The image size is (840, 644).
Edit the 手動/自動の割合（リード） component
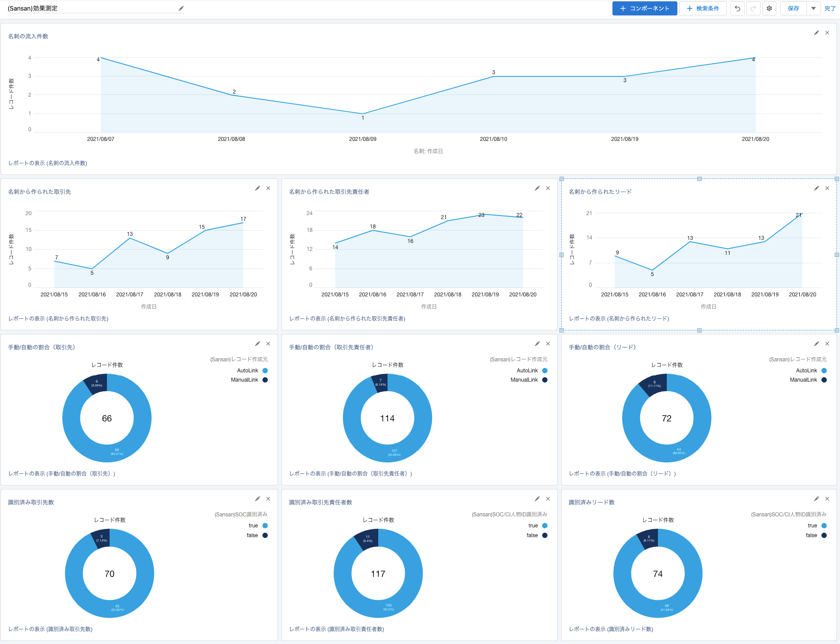click(x=817, y=344)
